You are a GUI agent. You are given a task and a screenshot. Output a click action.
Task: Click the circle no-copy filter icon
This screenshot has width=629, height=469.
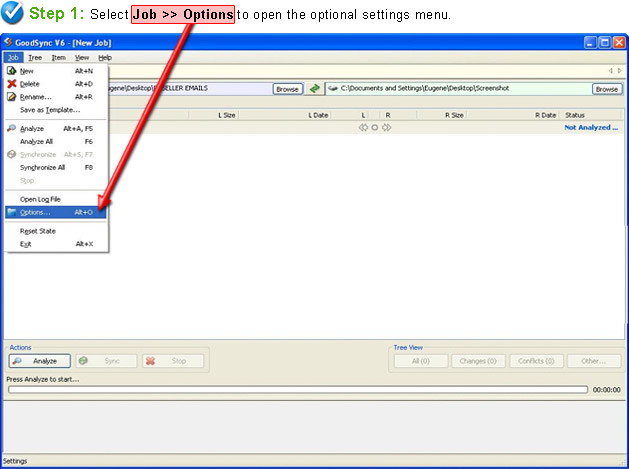click(375, 128)
